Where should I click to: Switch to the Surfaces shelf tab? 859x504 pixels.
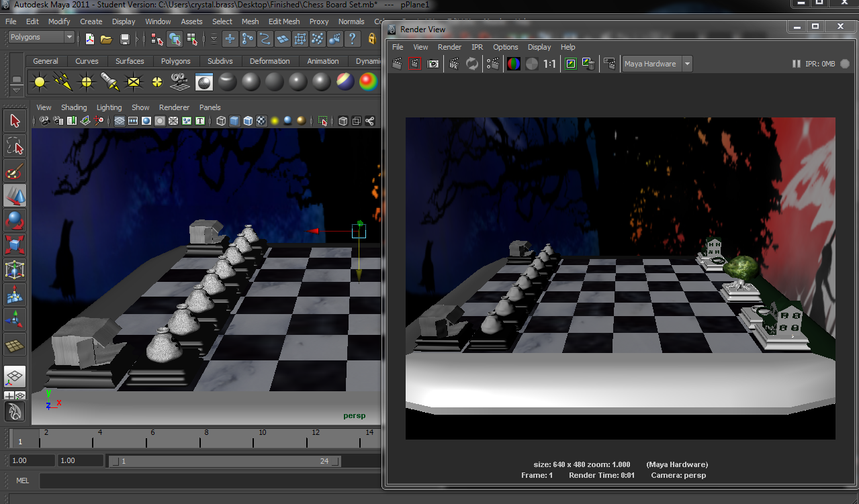click(x=130, y=61)
